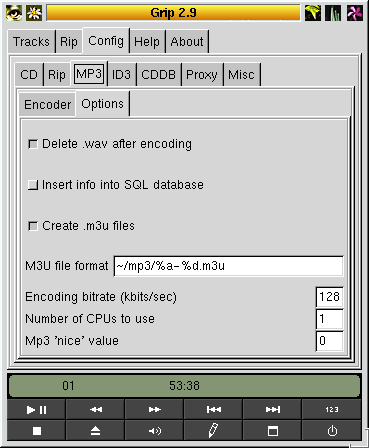Go to the Tracks tab

click(x=31, y=42)
